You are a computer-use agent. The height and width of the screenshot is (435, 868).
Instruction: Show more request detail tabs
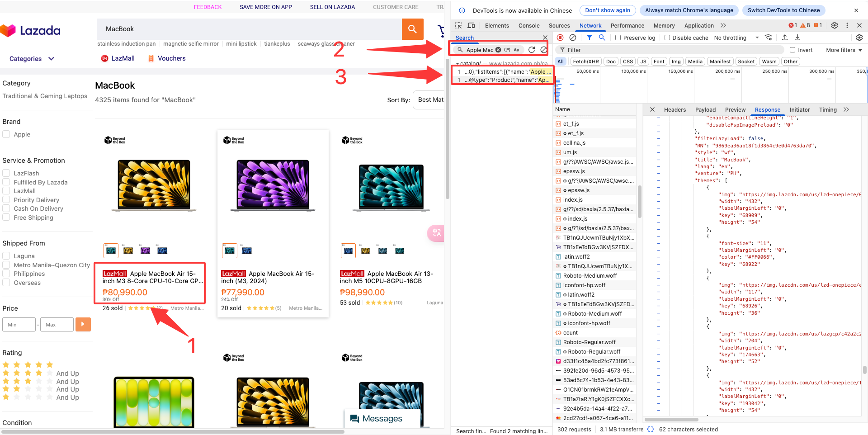846,109
